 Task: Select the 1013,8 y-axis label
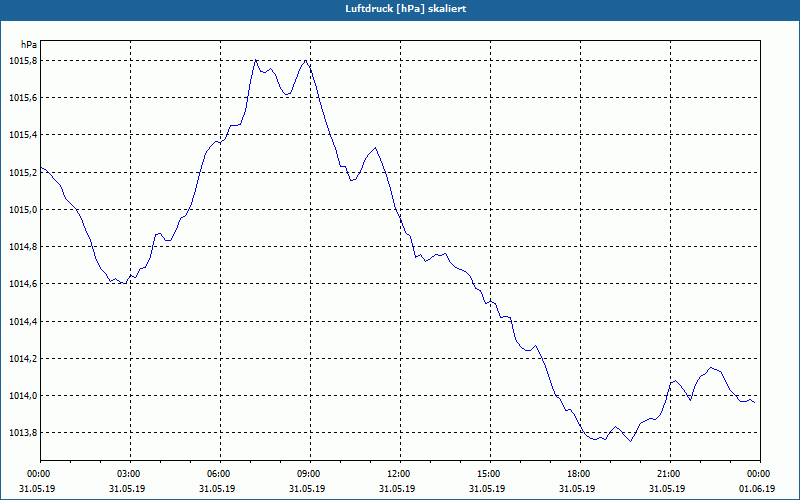23,433
